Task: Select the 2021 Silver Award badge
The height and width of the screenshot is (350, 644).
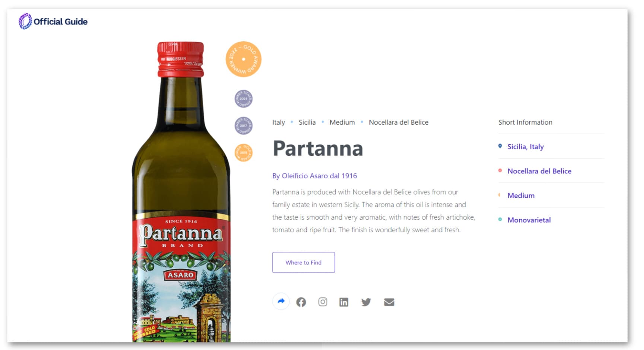Action: tap(243, 99)
